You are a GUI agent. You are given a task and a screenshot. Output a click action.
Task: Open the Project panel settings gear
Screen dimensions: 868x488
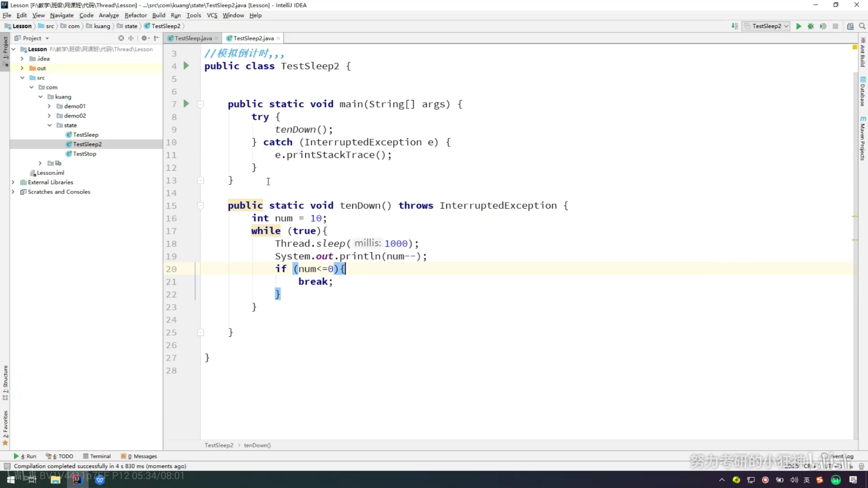point(145,38)
